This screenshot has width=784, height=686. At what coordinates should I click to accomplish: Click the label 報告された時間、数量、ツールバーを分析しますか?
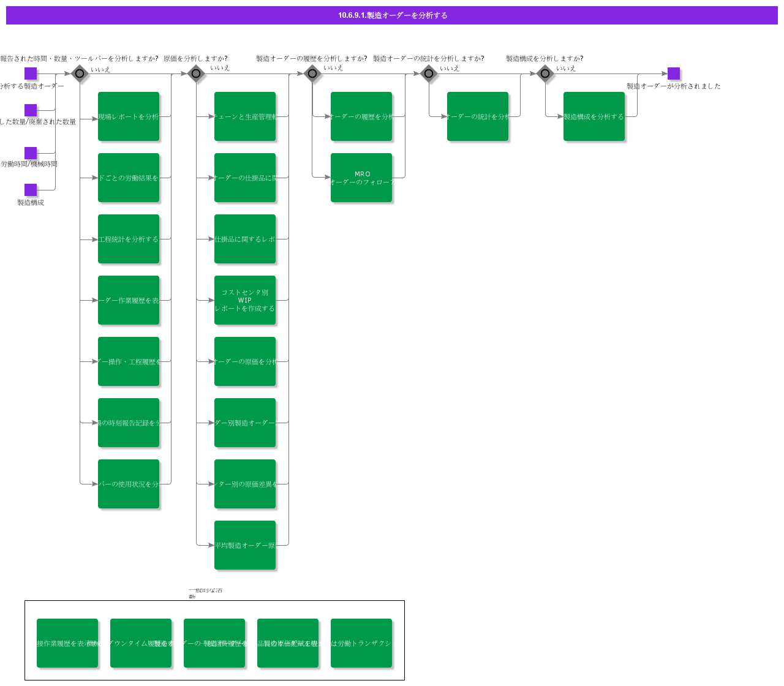point(79,59)
